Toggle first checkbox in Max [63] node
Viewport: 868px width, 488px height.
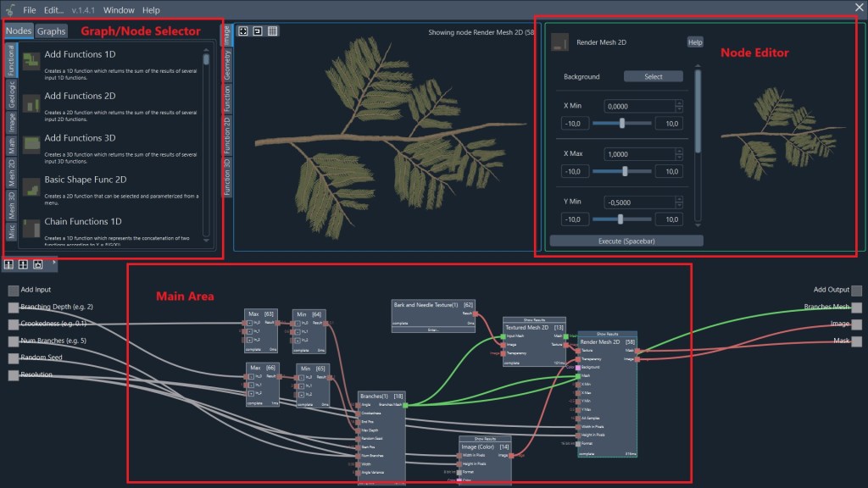251,324
